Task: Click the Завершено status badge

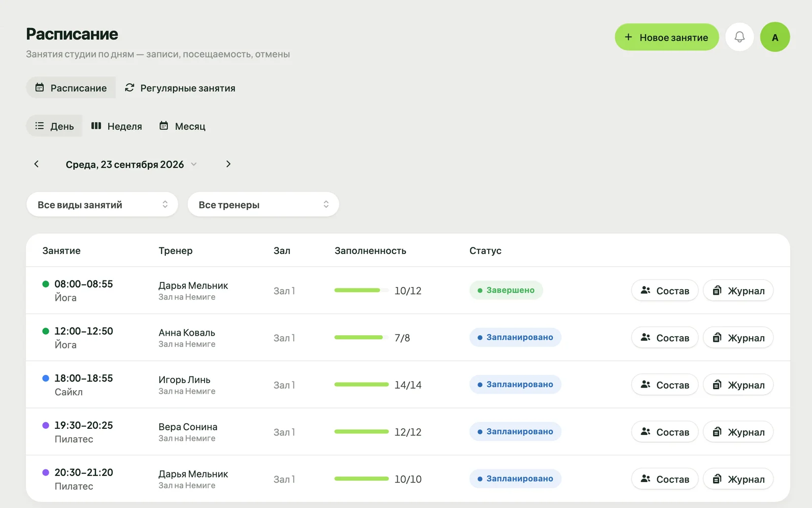Action: click(x=506, y=290)
